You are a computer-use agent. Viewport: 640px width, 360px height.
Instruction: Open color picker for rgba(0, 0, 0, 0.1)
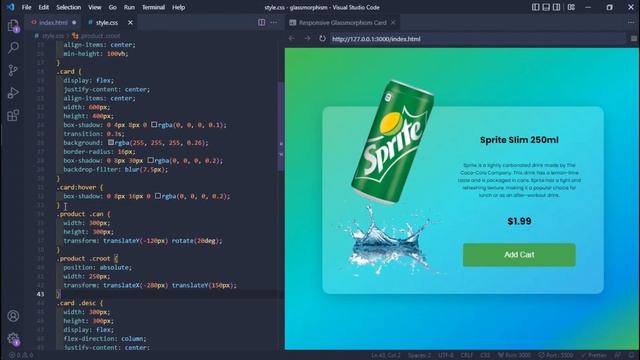click(x=154, y=124)
